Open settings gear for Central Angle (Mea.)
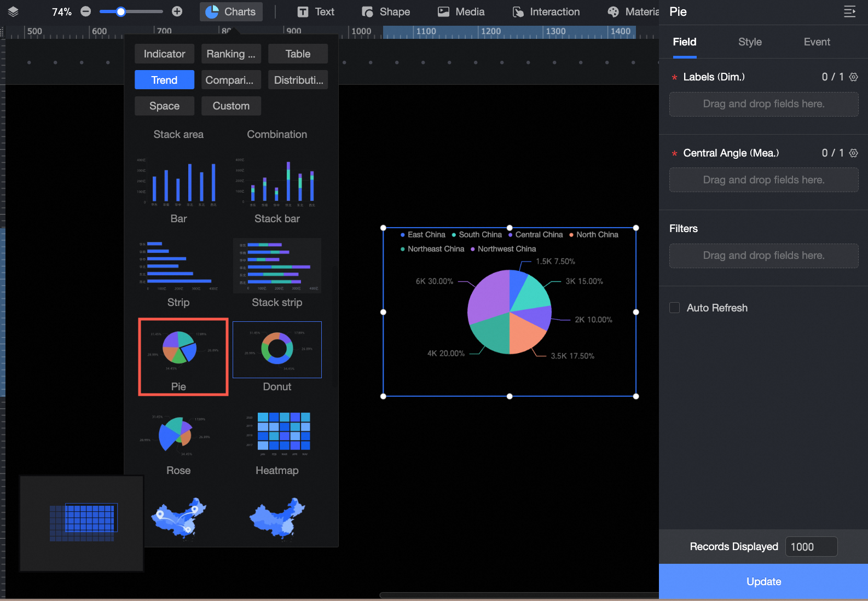Screen dimensions: 868x601 853,153
